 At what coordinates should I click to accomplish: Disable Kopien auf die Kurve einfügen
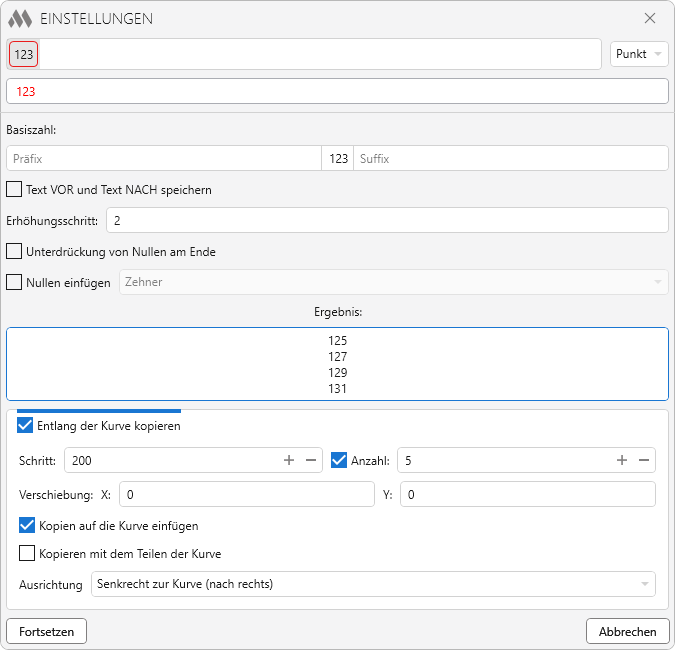[27, 525]
